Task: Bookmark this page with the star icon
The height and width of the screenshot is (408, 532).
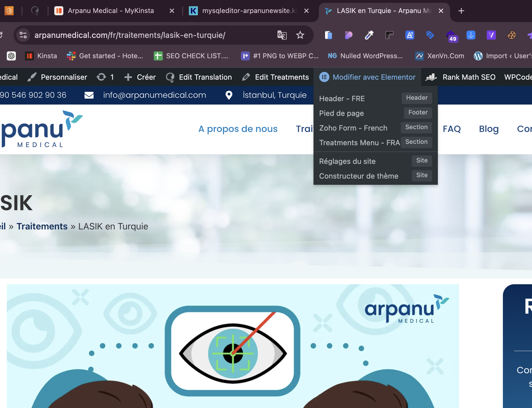Action: coord(300,35)
